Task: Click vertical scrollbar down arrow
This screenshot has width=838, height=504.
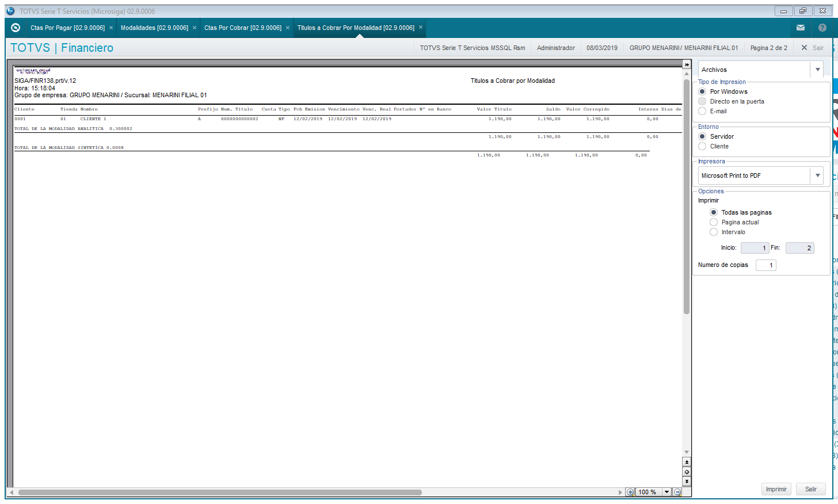Action: (x=687, y=452)
